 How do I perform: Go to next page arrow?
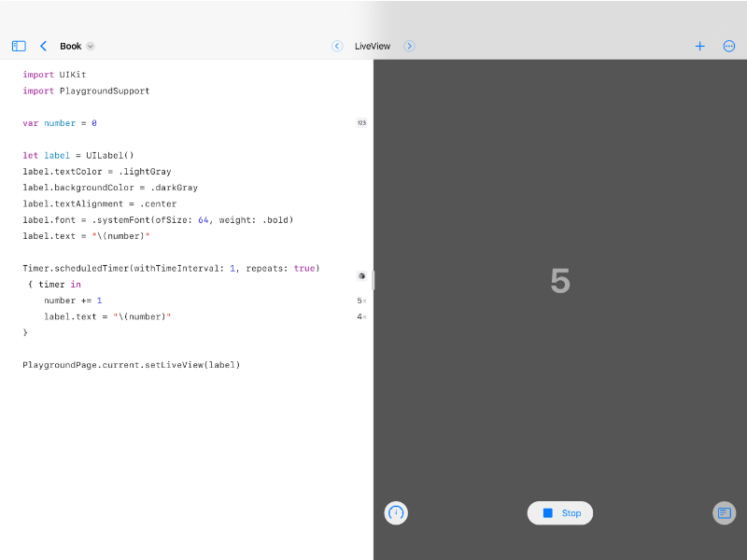click(409, 46)
